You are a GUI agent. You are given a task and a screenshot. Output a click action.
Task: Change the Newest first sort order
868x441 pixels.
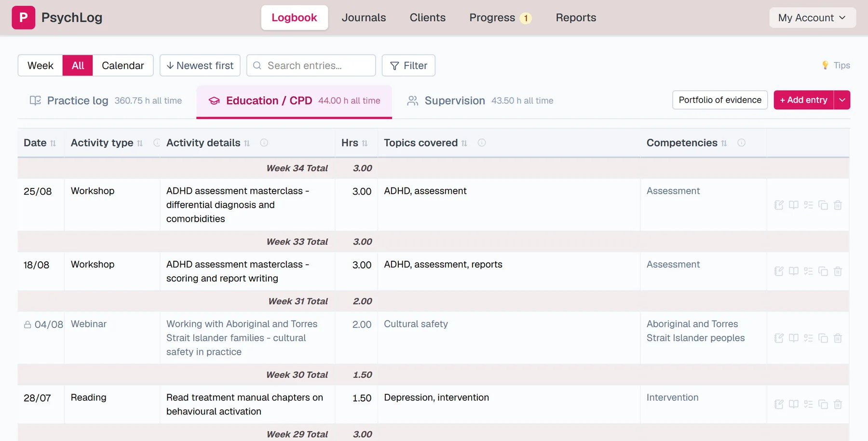coord(200,66)
